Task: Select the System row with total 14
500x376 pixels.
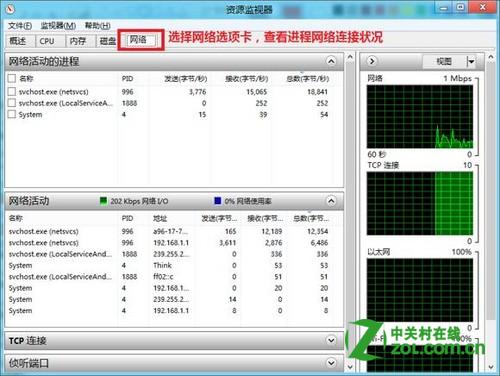Action: 169,299
